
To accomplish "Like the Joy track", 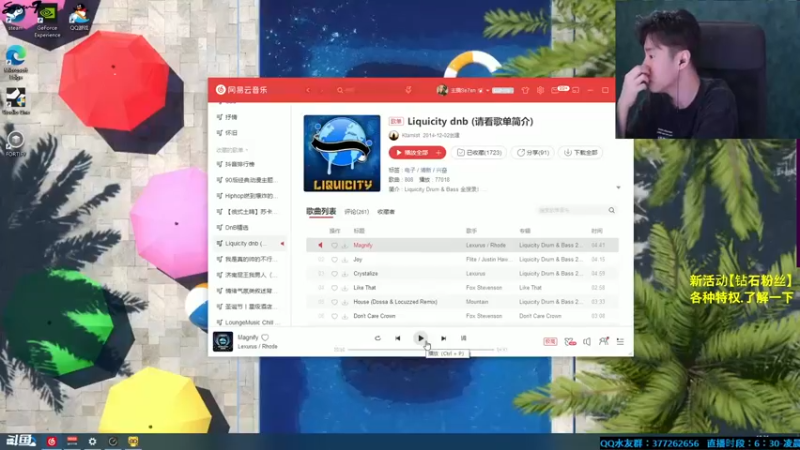I will coord(334,260).
